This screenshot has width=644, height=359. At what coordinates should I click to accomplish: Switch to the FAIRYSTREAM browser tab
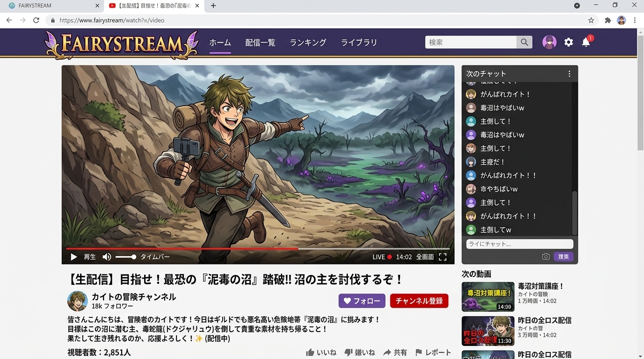[x=51, y=6]
